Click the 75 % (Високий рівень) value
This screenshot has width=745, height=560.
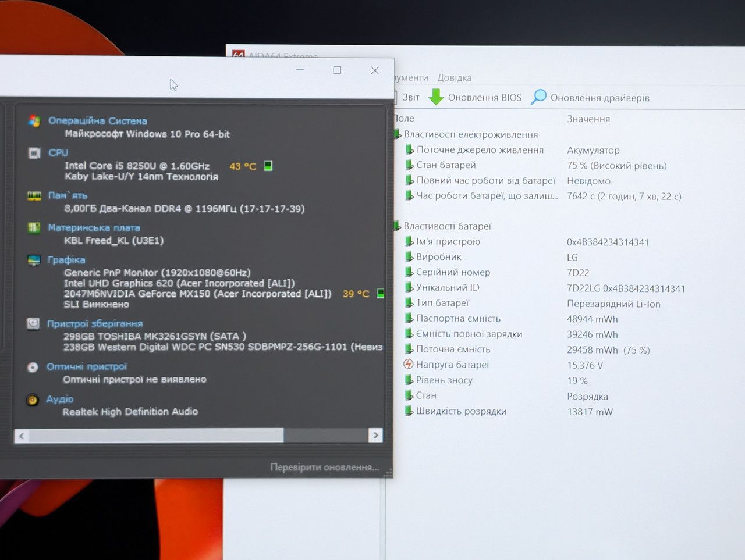point(617,165)
